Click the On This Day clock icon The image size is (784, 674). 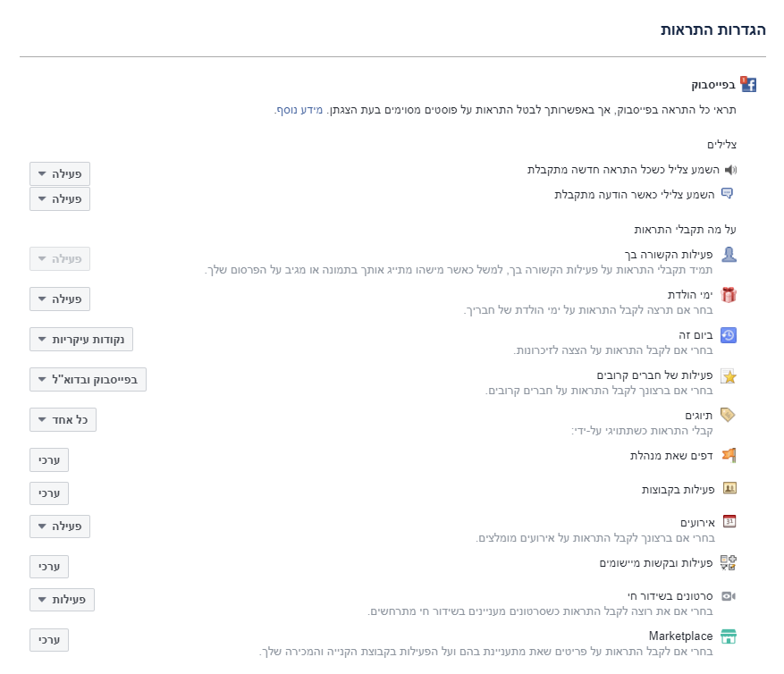(729, 335)
